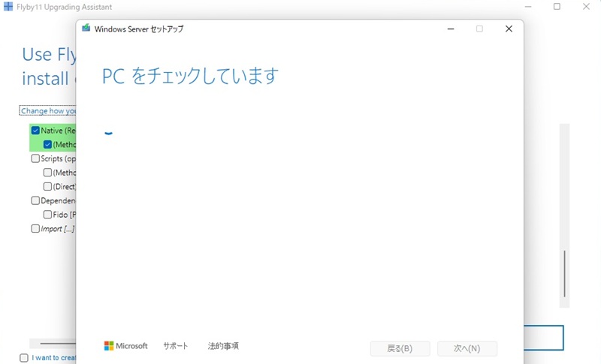Open the 'Change how you' link
The height and width of the screenshot is (364, 601).
click(x=48, y=111)
